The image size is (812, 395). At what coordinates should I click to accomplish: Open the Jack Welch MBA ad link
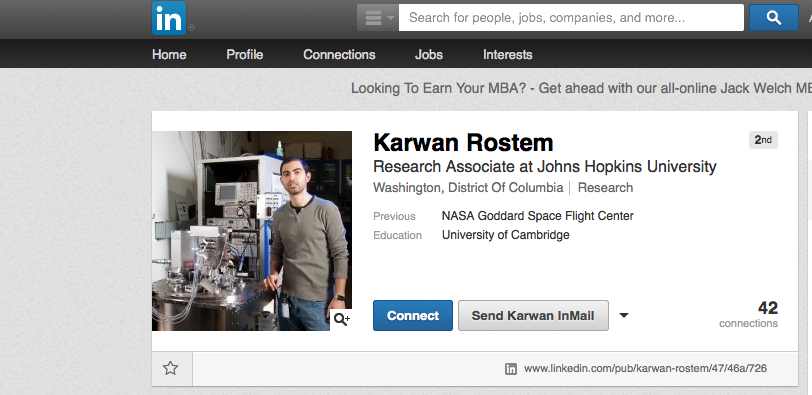(581, 88)
